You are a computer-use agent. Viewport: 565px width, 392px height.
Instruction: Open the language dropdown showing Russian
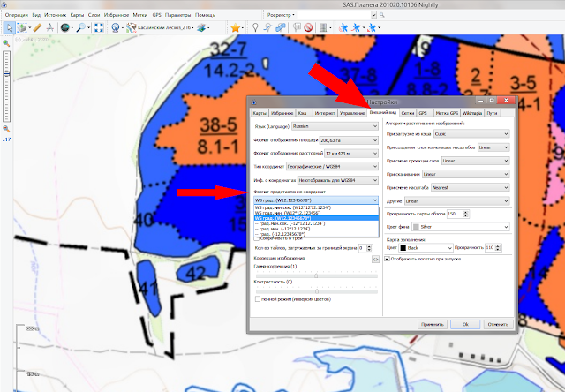[x=335, y=126]
